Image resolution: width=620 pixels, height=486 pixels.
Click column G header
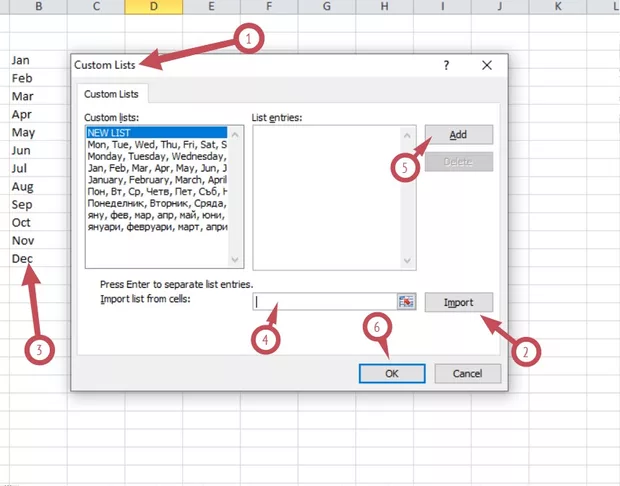pos(327,7)
